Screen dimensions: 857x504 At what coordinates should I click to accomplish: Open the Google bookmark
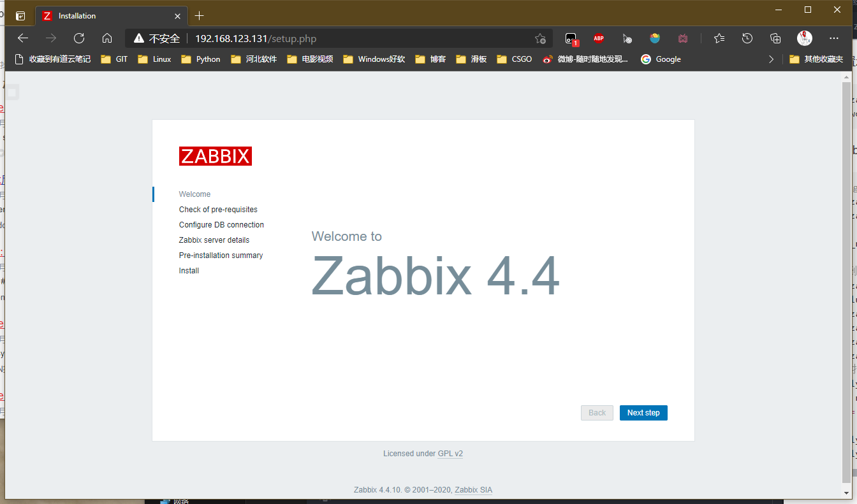click(x=661, y=59)
